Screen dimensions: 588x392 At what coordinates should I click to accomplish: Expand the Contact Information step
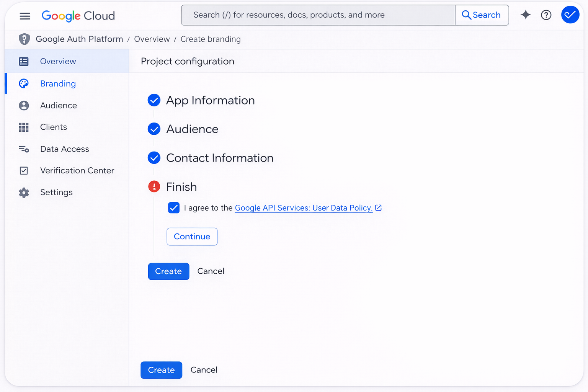click(219, 158)
